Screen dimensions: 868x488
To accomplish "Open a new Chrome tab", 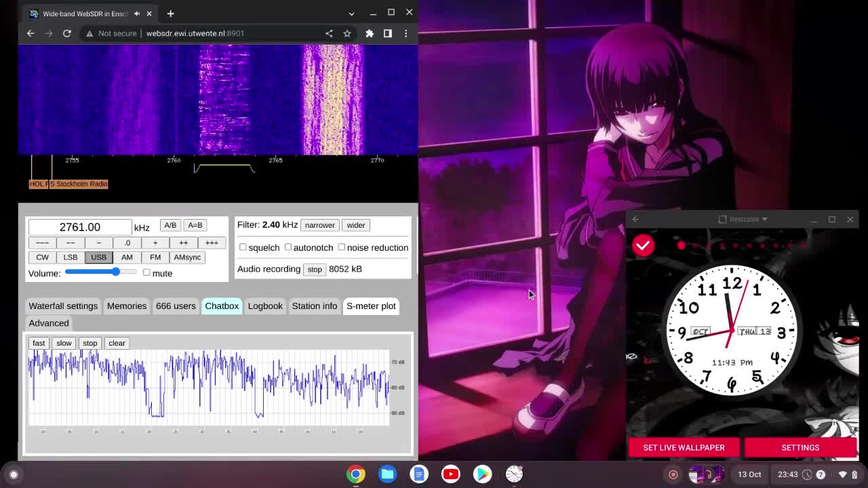I will (170, 14).
